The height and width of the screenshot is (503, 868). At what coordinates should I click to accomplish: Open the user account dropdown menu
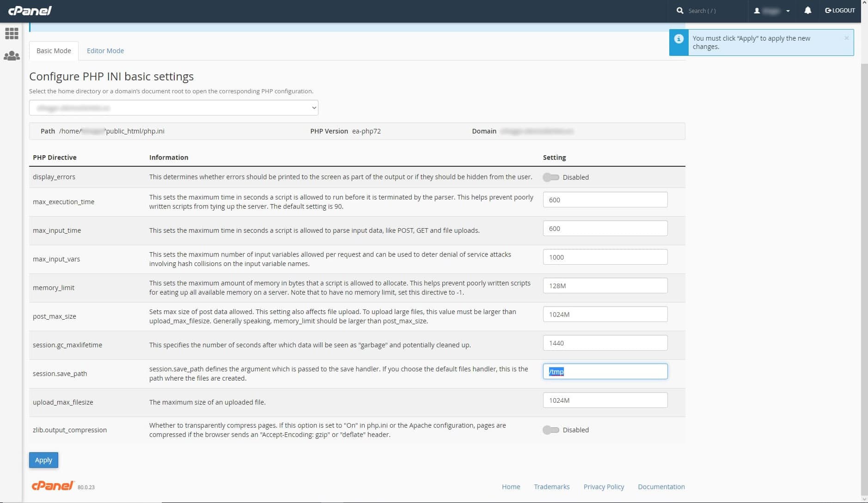pos(771,11)
